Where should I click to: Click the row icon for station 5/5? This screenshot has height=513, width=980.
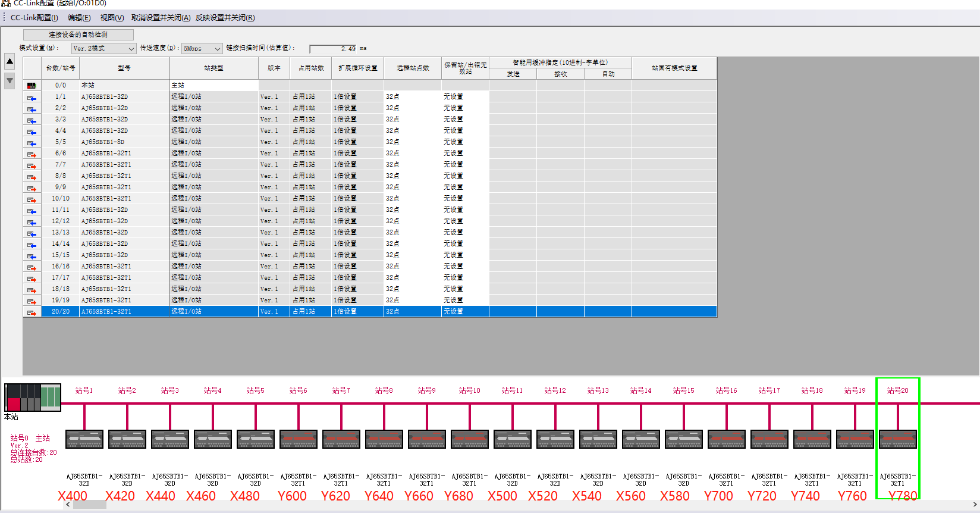click(x=32, y=142)
